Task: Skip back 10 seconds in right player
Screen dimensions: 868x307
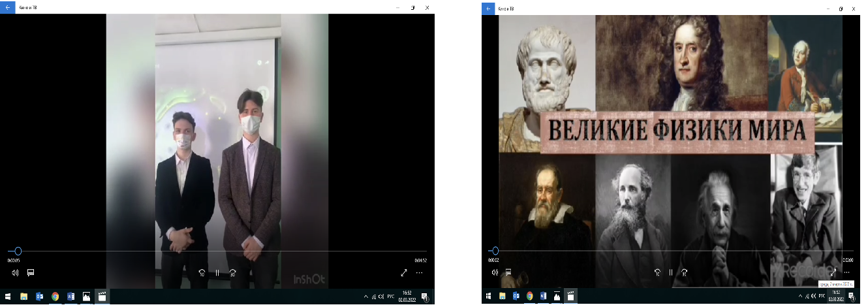Action: (657, 272)
